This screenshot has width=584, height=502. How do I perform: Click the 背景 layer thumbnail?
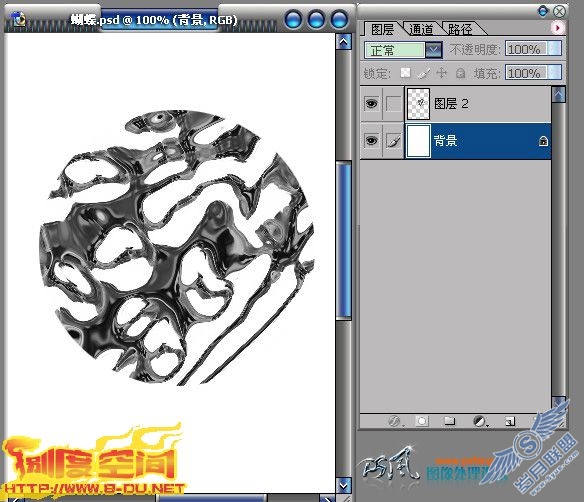point(418,141)
